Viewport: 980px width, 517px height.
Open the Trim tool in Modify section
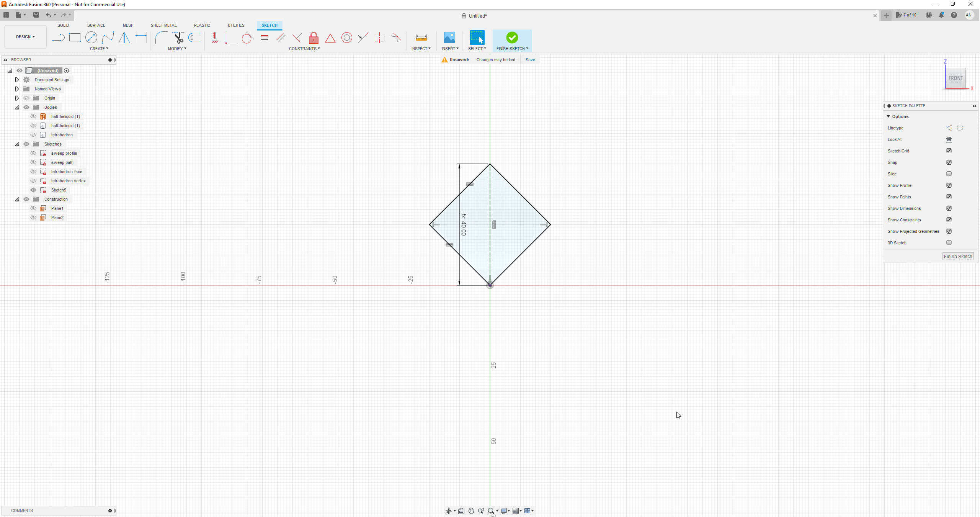point(178,38)
